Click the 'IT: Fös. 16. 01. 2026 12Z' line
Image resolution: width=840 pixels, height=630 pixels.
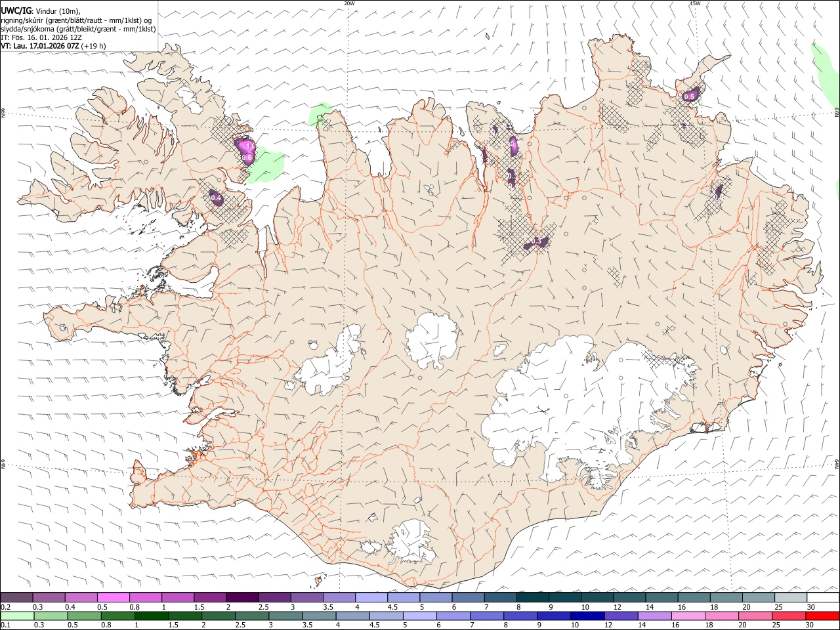point(41,37)
